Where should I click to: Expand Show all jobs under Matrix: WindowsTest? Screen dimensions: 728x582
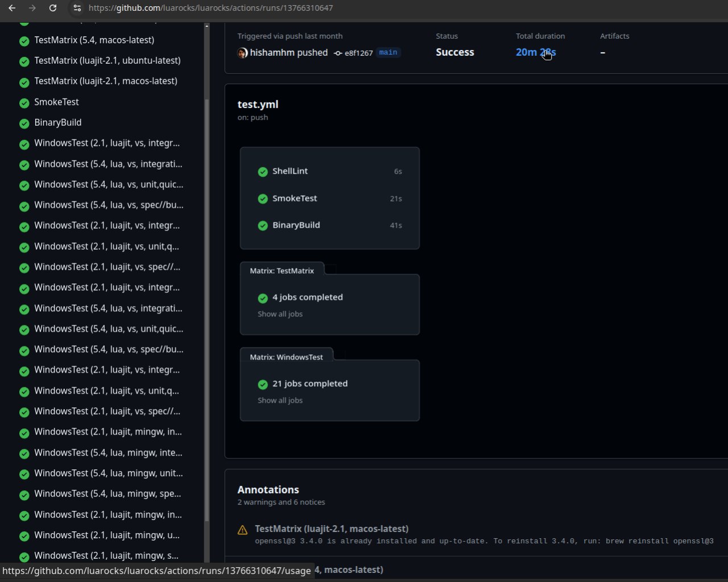point(280,401)
